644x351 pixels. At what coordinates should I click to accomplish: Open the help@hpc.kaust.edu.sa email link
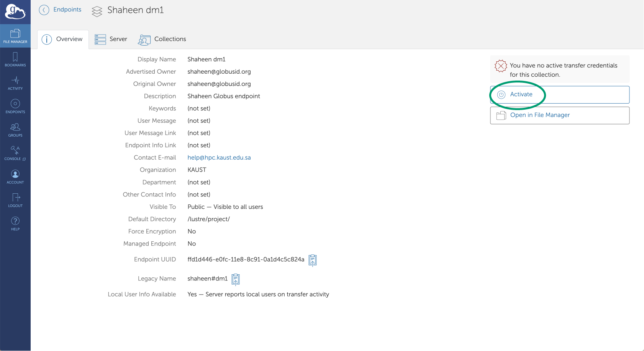coord(219,158)
